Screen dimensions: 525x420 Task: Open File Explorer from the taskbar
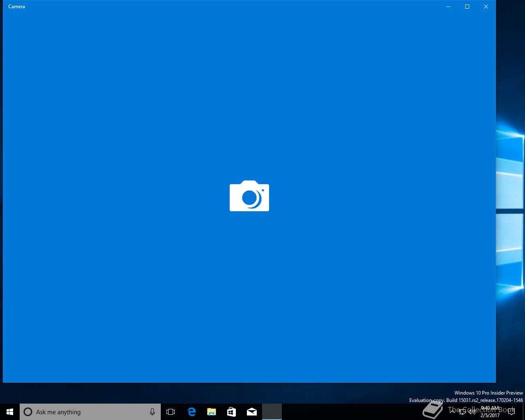[212, 412]
